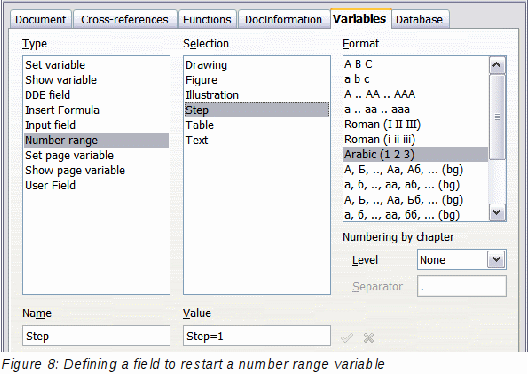
Task: Choose 'Set page variable' type
Action: point(96,155)
